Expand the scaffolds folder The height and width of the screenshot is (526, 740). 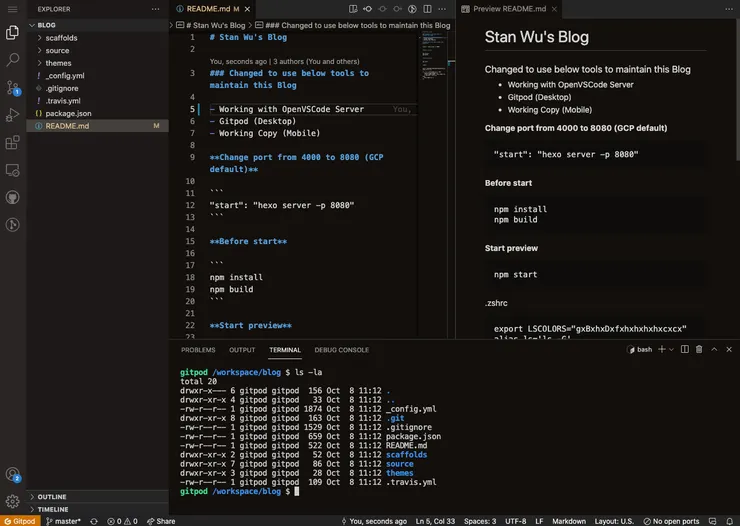pyautogui.click(x=61, y=38)
